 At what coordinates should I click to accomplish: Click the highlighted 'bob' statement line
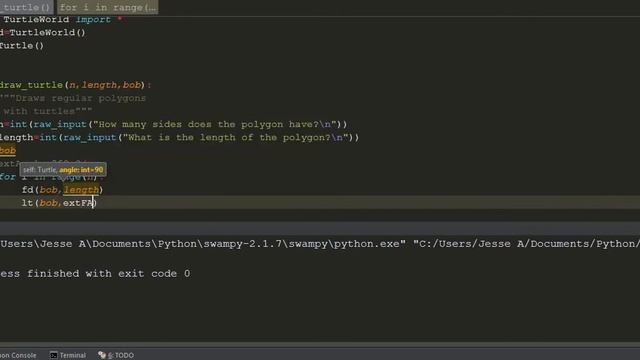pos(8,151)
